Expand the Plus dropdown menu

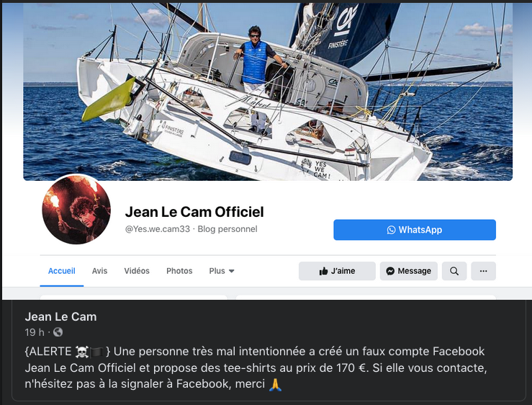click(x=222, y=271)
